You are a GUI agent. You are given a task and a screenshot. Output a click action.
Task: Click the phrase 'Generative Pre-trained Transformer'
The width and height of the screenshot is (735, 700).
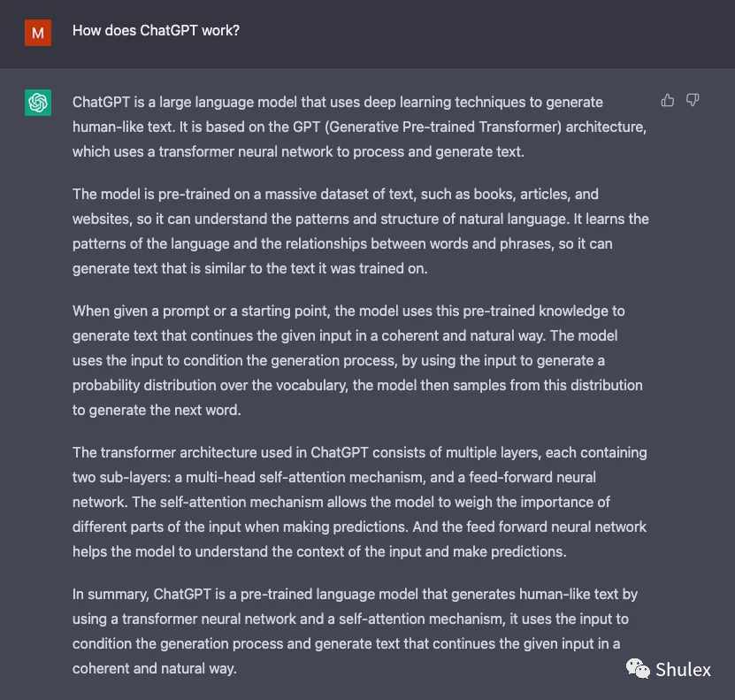tap(442, 127)
